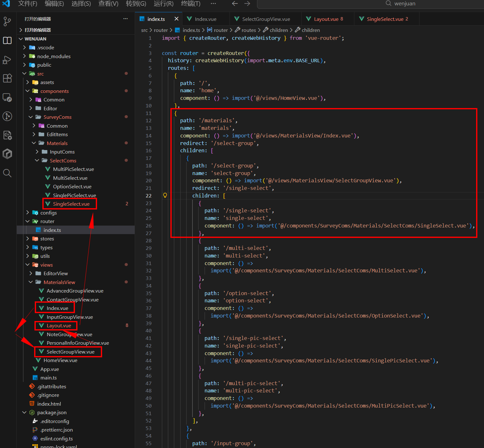Close the index.ts editor tab
The image size is (484, 448).
point(176,19)
